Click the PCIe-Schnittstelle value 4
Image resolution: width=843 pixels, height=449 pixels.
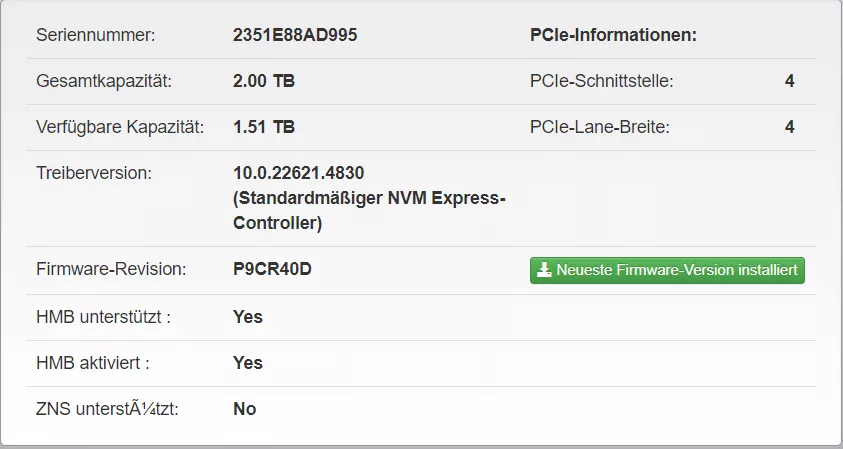789,81
